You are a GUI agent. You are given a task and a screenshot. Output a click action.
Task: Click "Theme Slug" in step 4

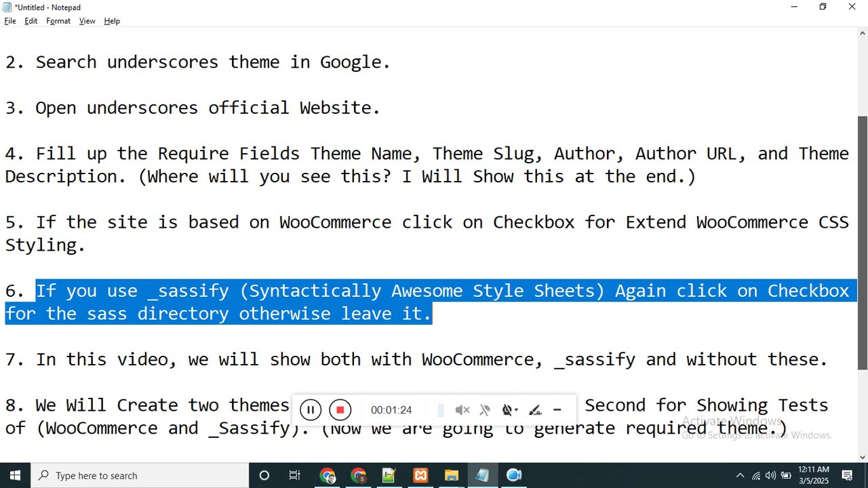pos(483,154)
